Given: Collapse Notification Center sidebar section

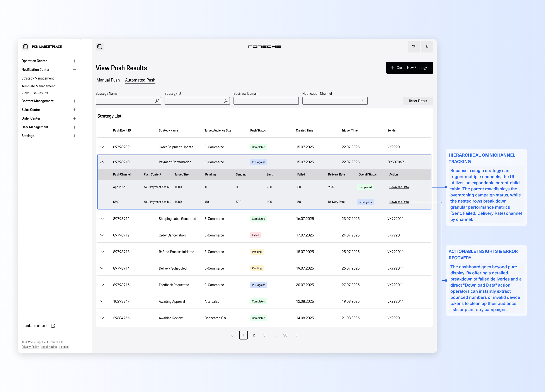Looking at the screenshot, I should point(74,70).
